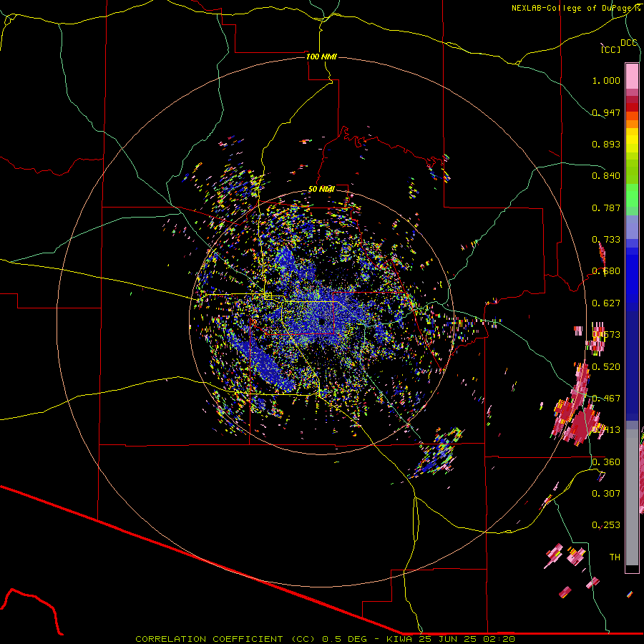Click the 100 NMI range ring label

(x=321, y=57)
